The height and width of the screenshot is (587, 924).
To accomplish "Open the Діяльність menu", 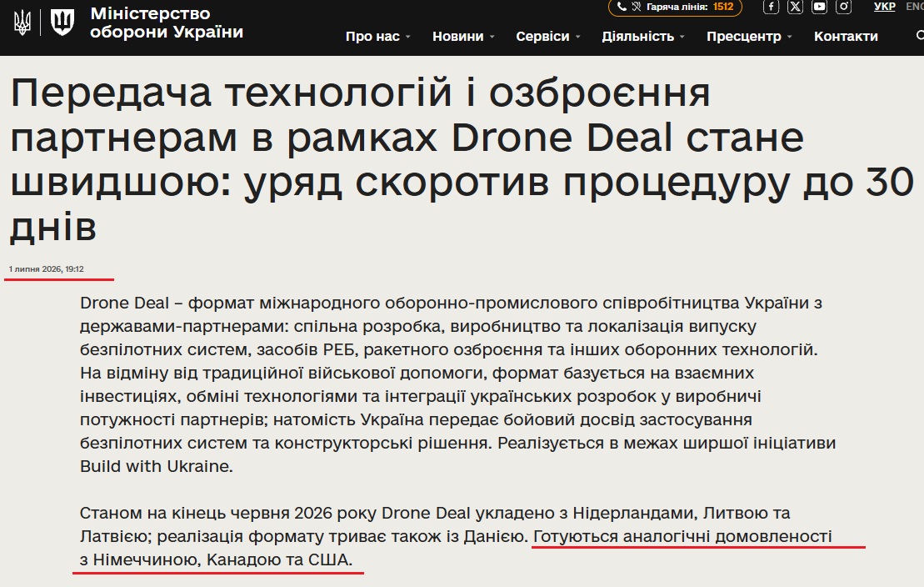I will coord(637,36).
